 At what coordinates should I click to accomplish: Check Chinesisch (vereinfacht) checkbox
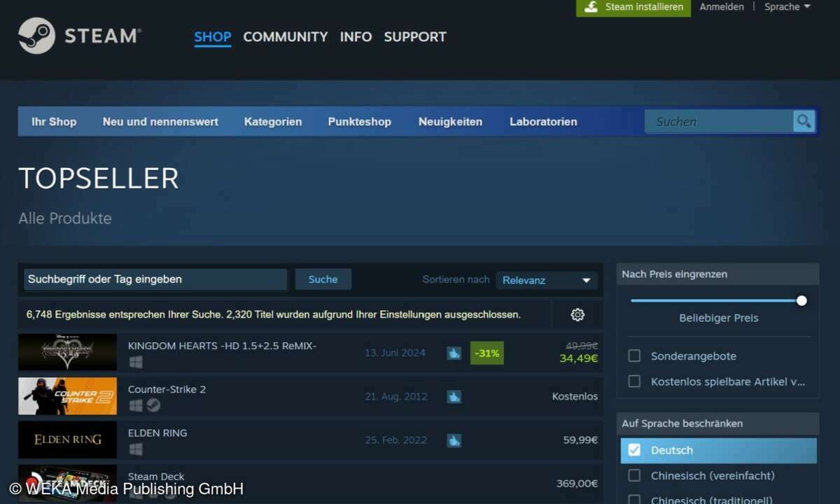634,475
